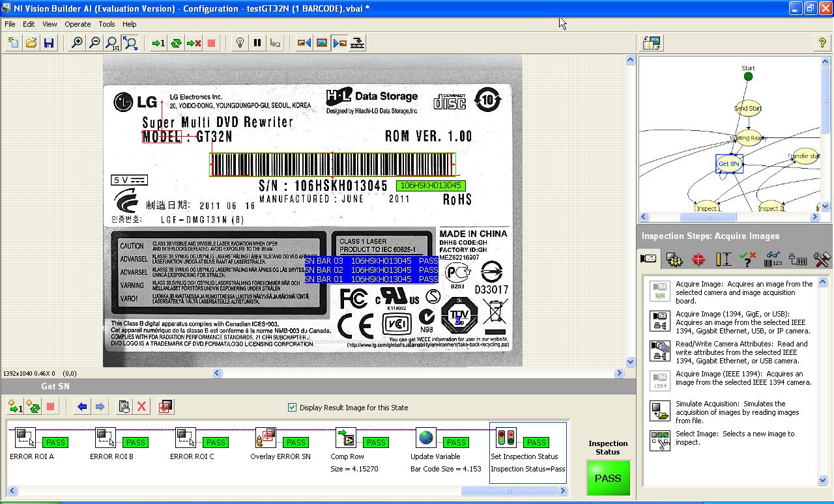
Task: Pause the inspection execution
Action: 257,43
